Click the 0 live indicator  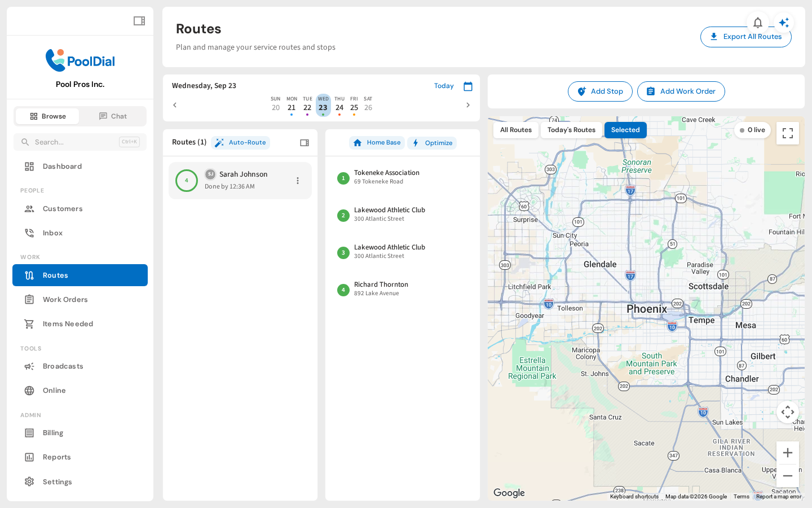(x=752, y=130)
